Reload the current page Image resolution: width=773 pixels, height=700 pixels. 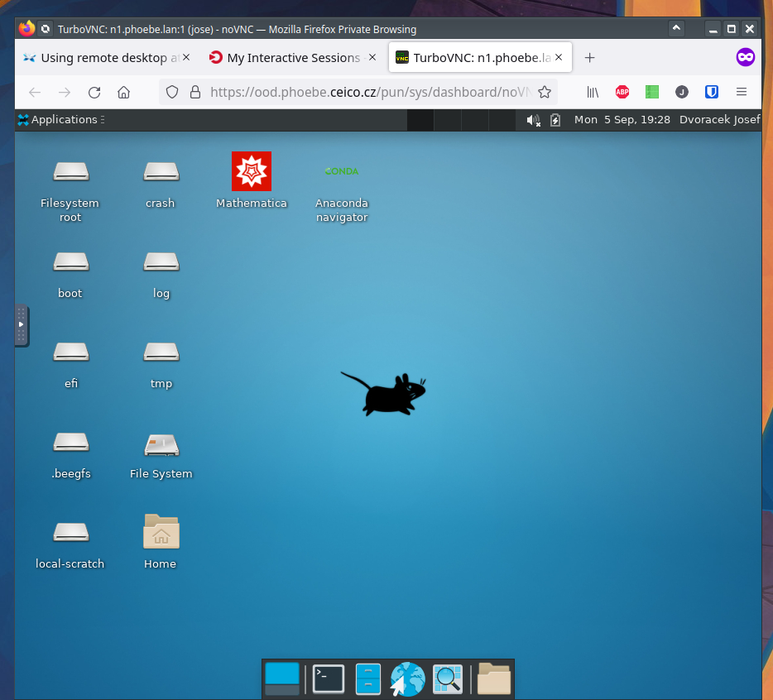pyautogui.click(x=94, y=92)
